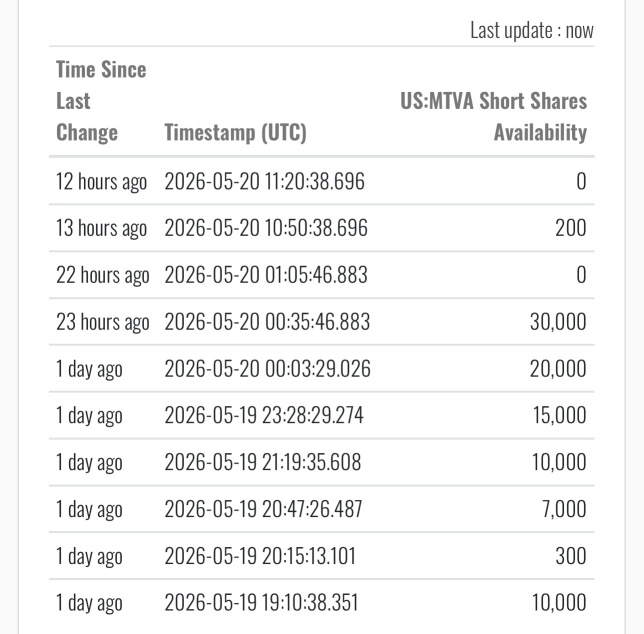Screen dimensions: 644x634
Task: Select the row timestamped 2026-05-20 10:50:38.696
Action: coord(322,228)
